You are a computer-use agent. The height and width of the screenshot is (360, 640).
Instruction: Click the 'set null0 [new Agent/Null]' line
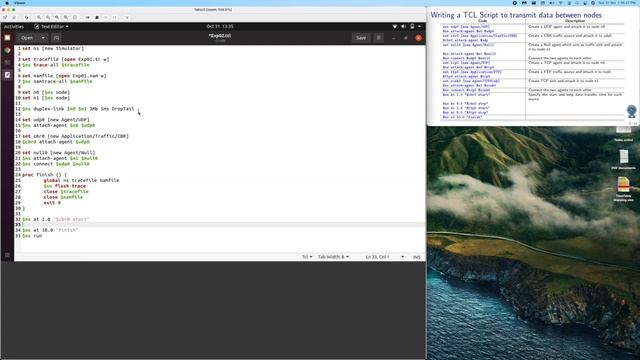pos(58,153)
